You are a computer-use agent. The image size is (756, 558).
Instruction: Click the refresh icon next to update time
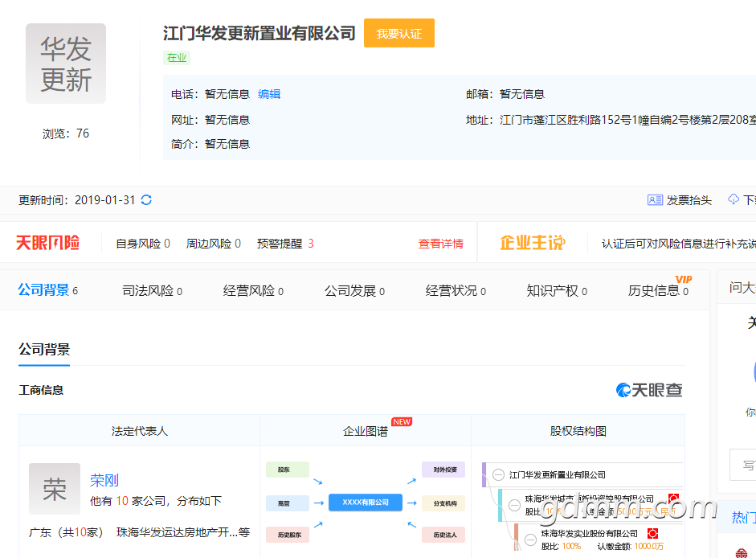point(146,200)
